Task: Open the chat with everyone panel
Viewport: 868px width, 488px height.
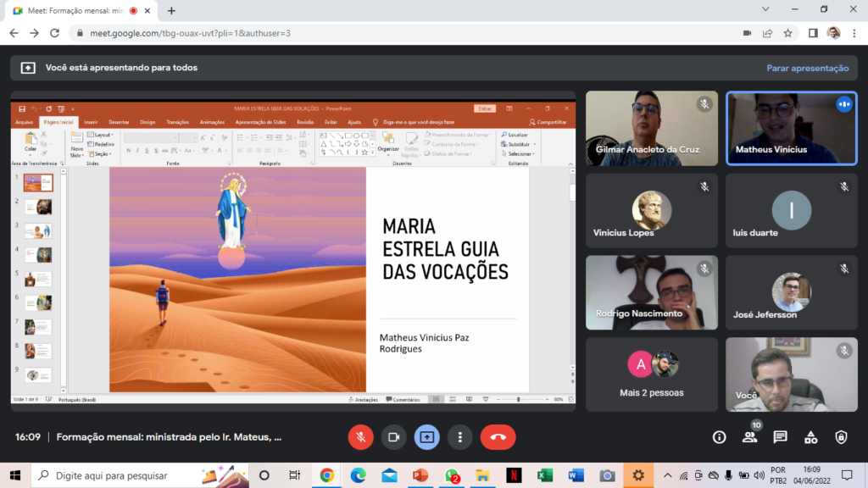Action: (780, 437)
